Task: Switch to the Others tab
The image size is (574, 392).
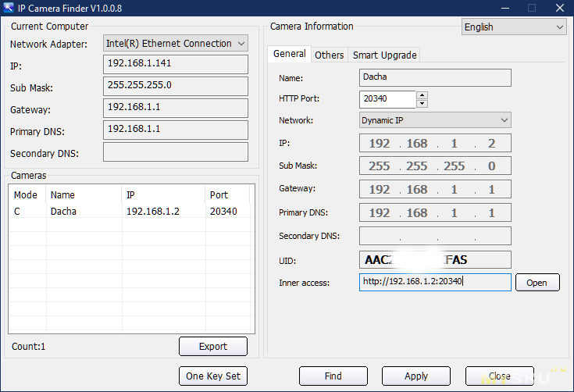Action: click(329, 55)
